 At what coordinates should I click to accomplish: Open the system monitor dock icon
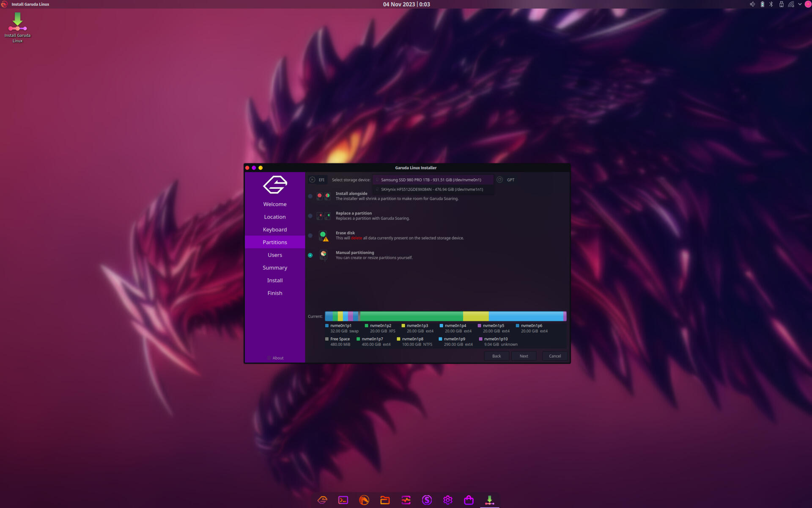[406, 500]
